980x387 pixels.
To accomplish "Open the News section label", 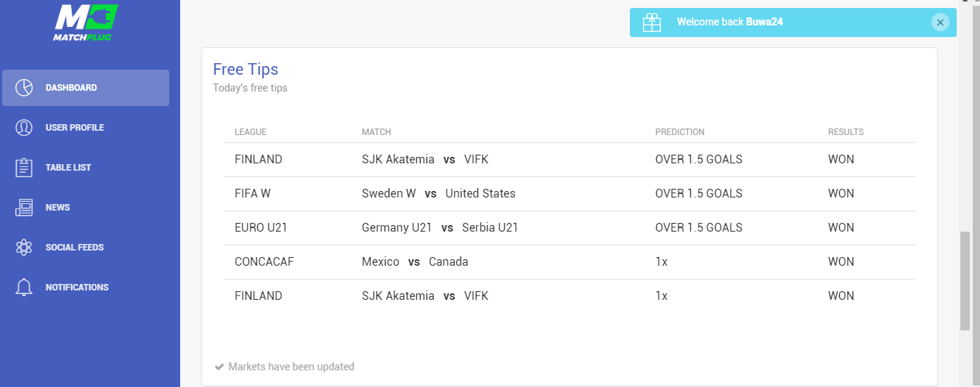I will pos(57,208).
